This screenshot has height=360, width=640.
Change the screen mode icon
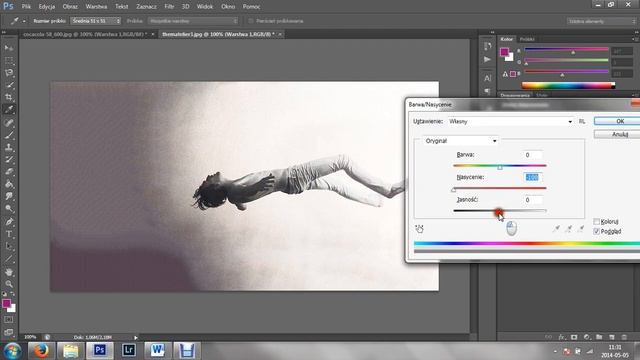pyautogui.click(x=9, y=332)
